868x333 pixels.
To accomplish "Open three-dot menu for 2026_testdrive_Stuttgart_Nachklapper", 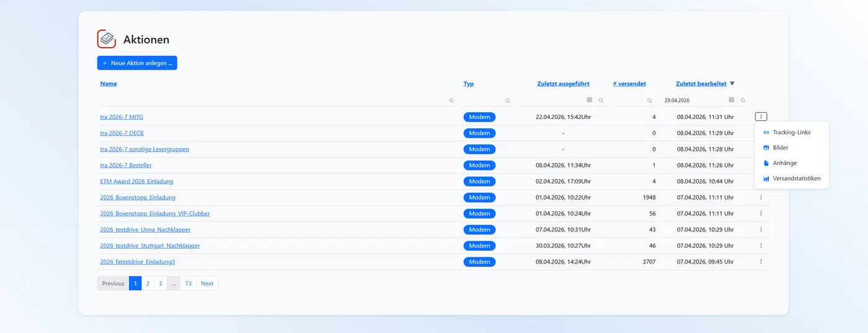I will (x=761, y=246).
